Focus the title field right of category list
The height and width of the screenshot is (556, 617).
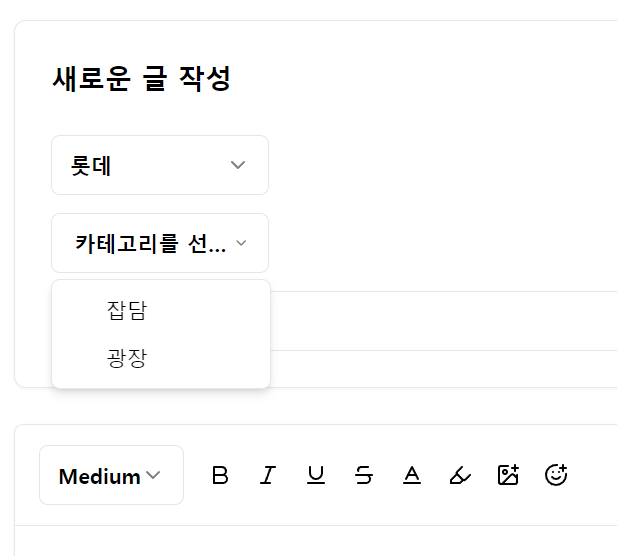tap(440, 321)
